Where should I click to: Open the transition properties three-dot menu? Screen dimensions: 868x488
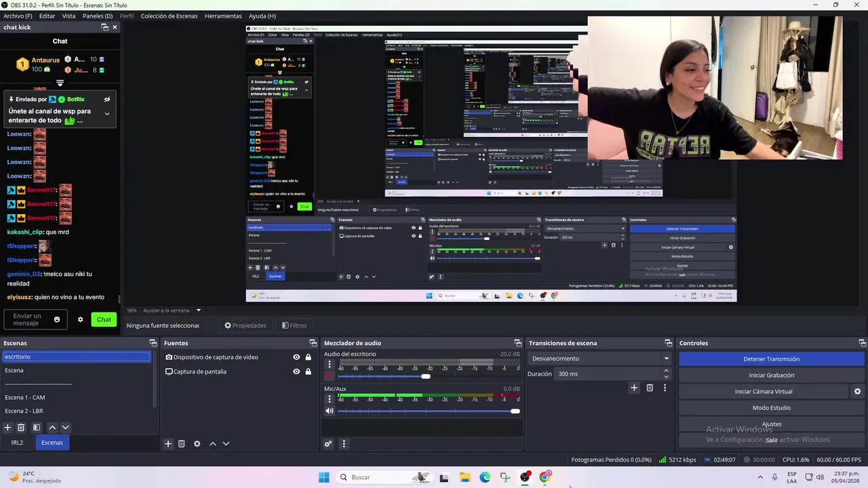665,388
